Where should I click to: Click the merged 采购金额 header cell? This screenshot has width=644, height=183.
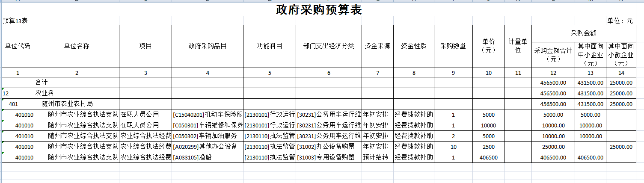584,33
